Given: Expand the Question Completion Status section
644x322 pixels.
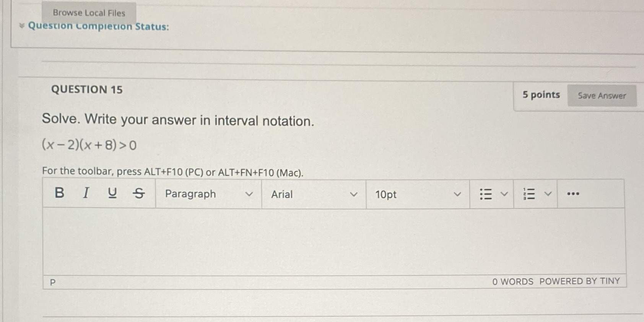Looking at the screenshot, I should tap(22, 26).
